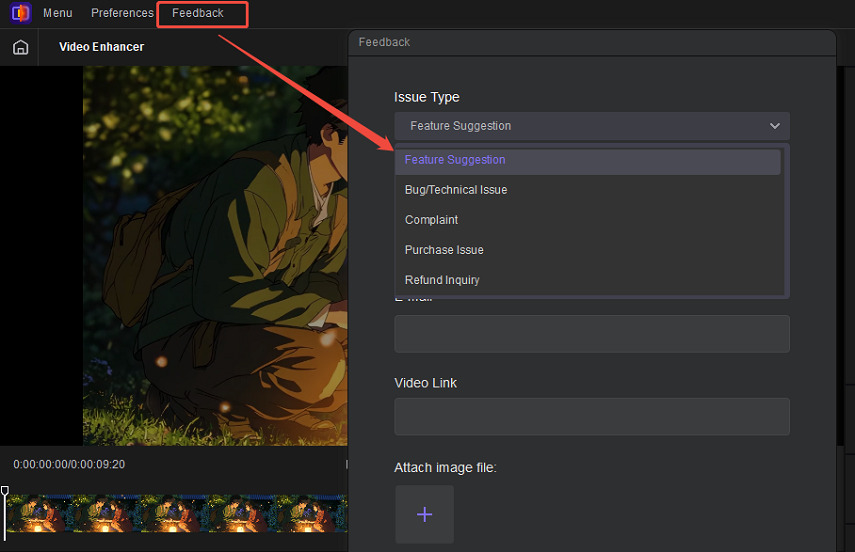Select Purchase Issue option
The image size is (855, 552).
click(588, 250)
